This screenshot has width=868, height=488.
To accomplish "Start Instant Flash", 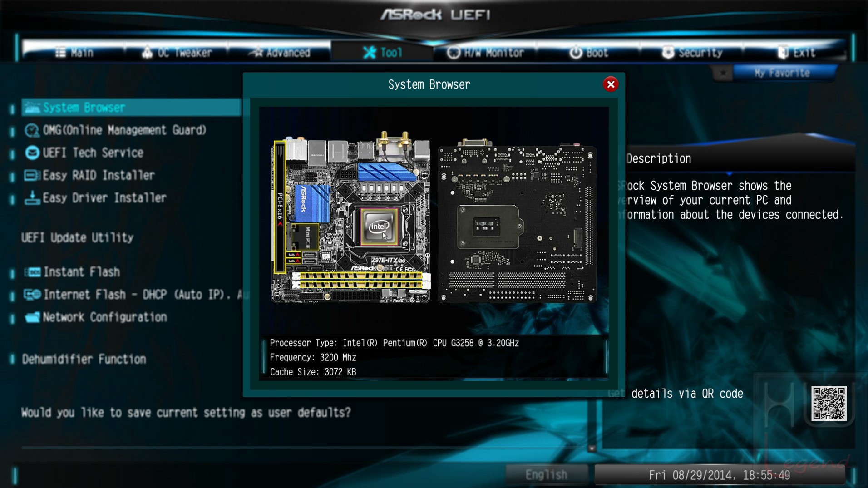I will (x=82, y=272).
